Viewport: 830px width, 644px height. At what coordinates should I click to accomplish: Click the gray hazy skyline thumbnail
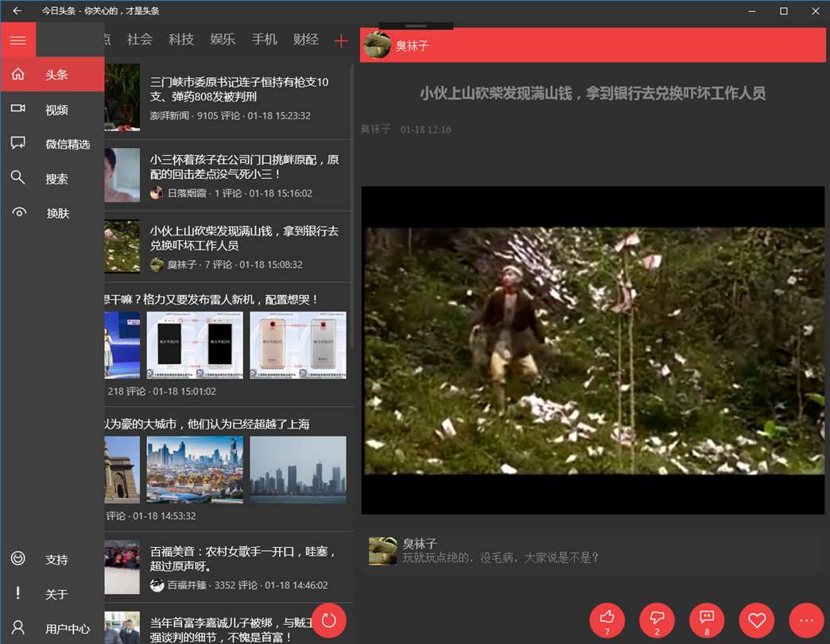coord(298,469)
